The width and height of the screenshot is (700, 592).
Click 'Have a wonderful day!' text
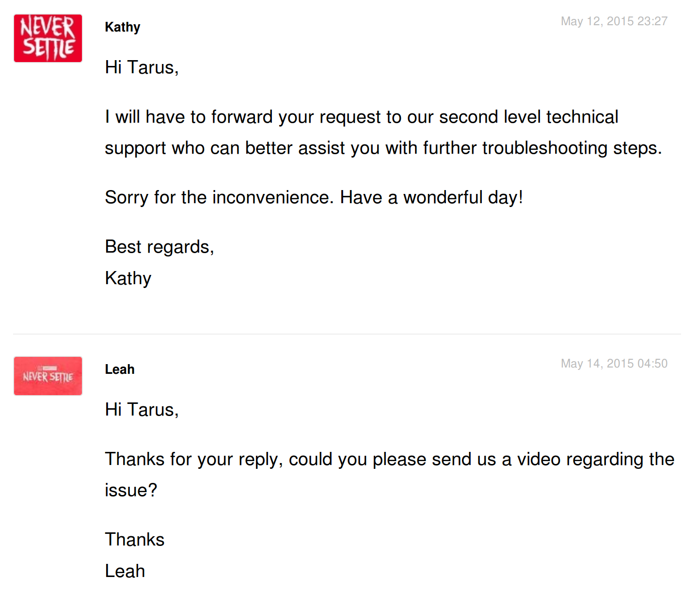431,198
